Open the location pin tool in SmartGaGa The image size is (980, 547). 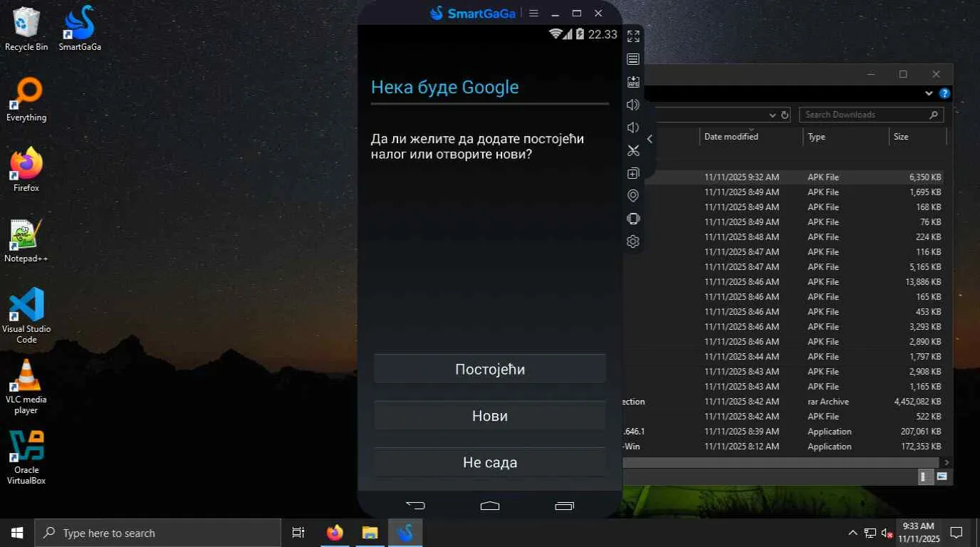click(x=633, y=196)
